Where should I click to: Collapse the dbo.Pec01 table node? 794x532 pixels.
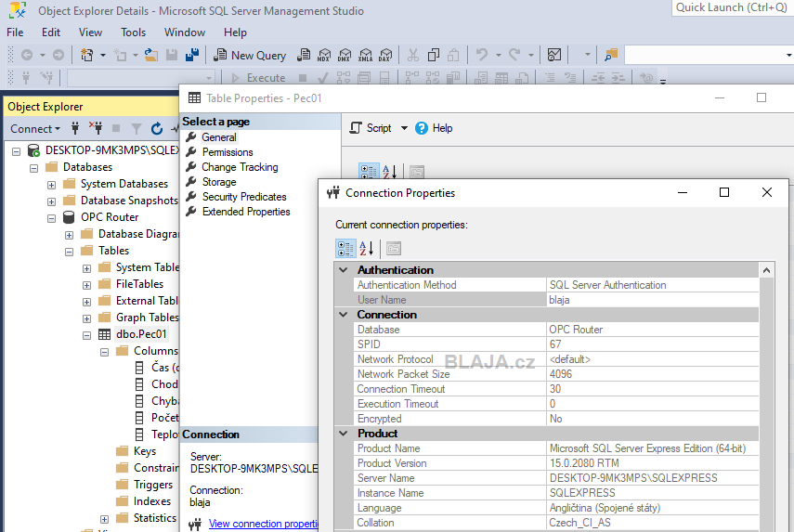pyautogui.click(x=87, y=334)
